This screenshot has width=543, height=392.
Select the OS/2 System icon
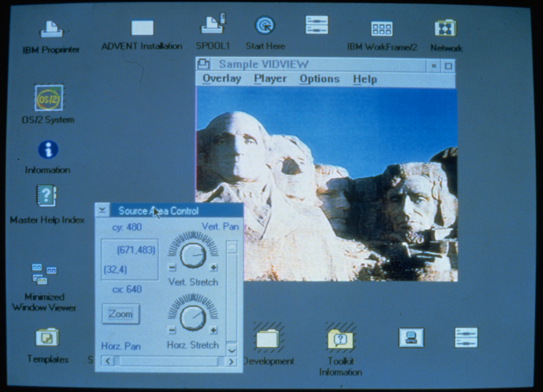click(49, 98)
